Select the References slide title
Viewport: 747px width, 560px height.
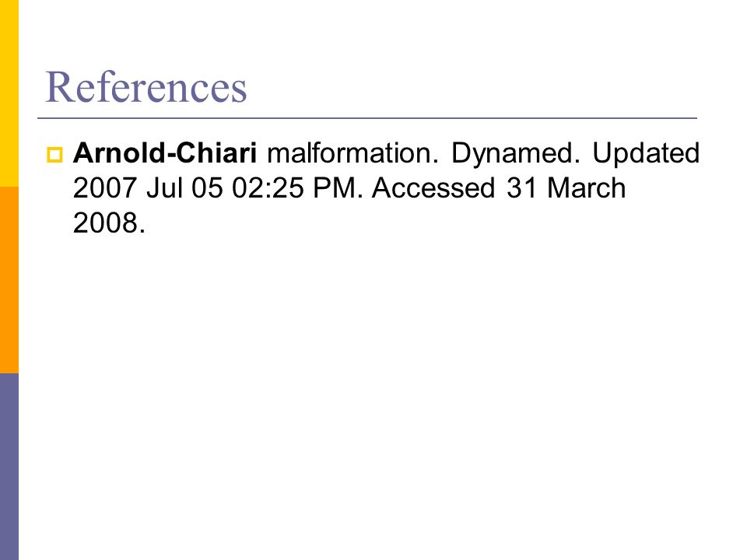(x=146, y=86)
